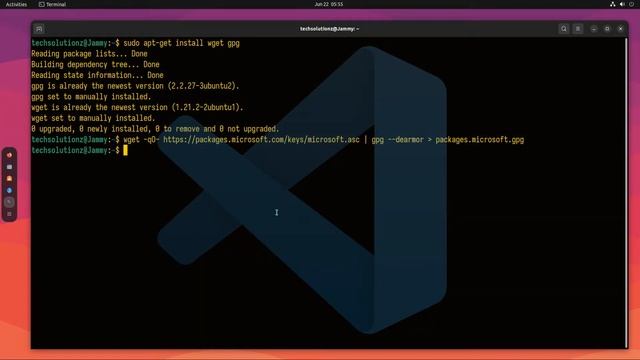Click 'packages.microsoft.gpg' output filename

480,140
